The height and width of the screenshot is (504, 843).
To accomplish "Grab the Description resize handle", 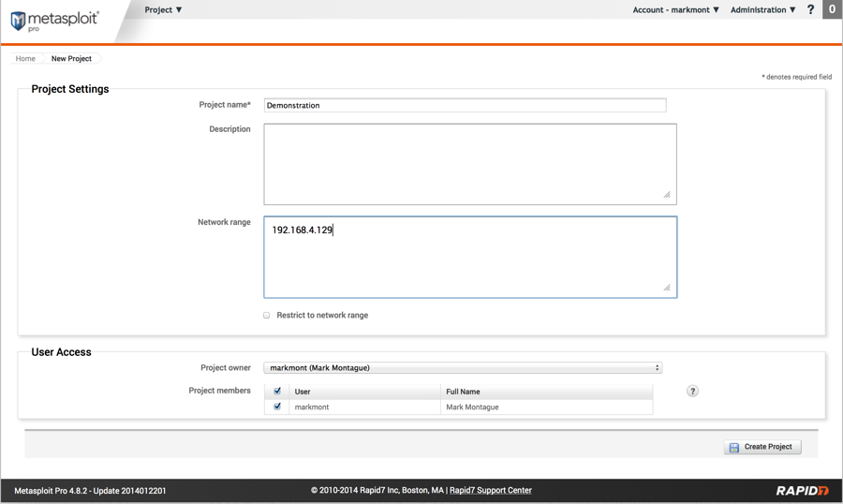I will tap(667, 195).
